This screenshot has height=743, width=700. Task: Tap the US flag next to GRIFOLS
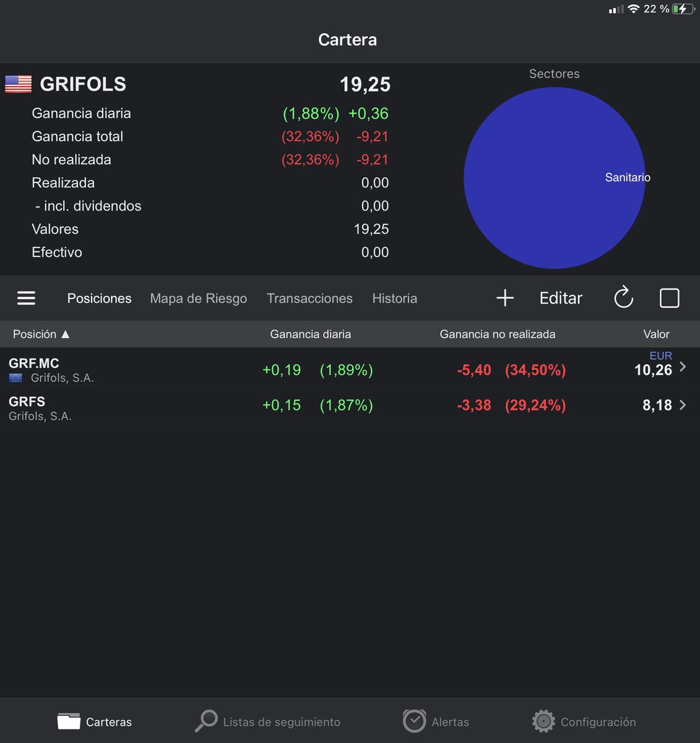click(x=19, y=84)
